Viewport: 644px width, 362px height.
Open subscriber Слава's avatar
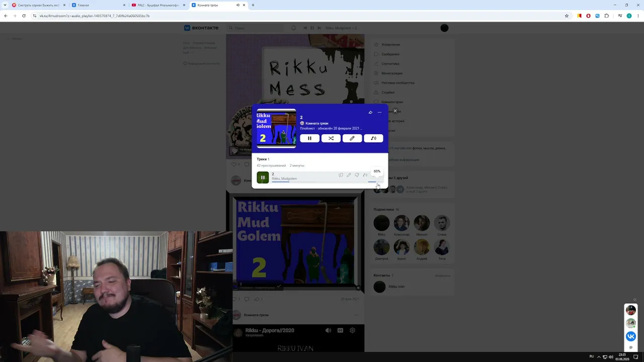pyautogui.click(x=442, y=223)
